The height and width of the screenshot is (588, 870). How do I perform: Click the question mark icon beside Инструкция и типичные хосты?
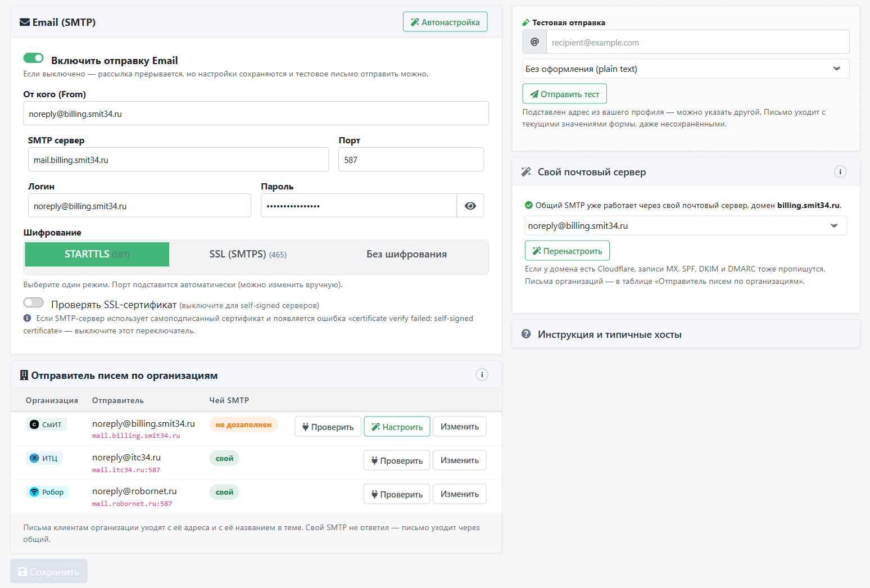(526, 334)
